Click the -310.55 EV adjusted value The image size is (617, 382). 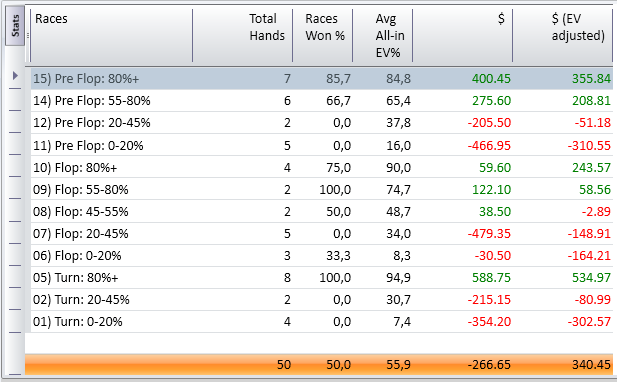coord(589,146)
